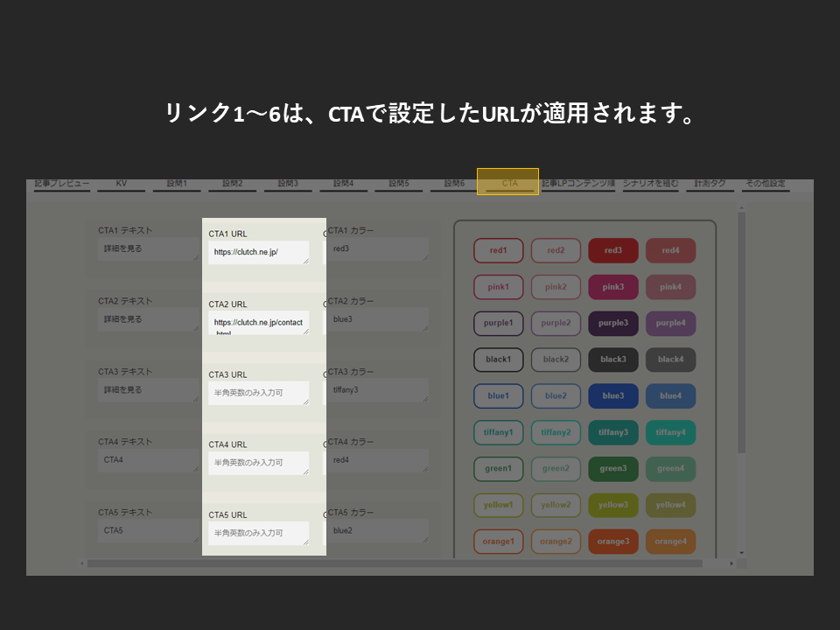Go to the 設問1 tab
This screenshot has width=840, height=630.
pyautogui.click(x=177, y=184)
